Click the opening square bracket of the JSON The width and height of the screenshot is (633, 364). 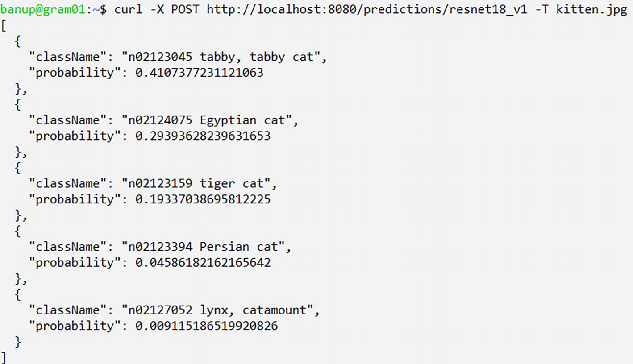click(x=4, y=25)
